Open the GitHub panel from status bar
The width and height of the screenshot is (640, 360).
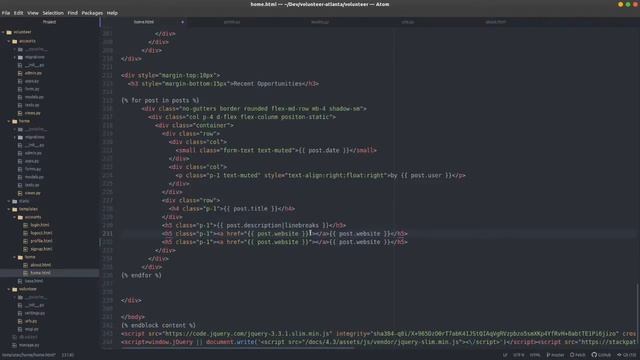(601, 356)
